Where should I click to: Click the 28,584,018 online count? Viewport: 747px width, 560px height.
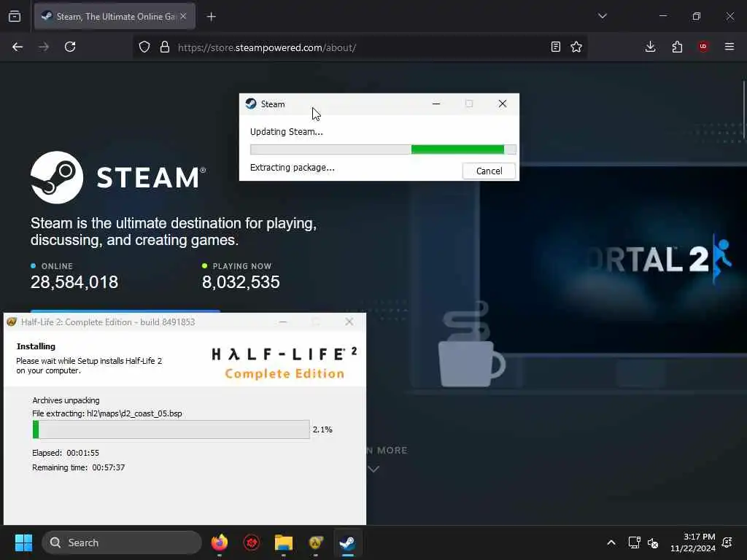coord(74,282)
